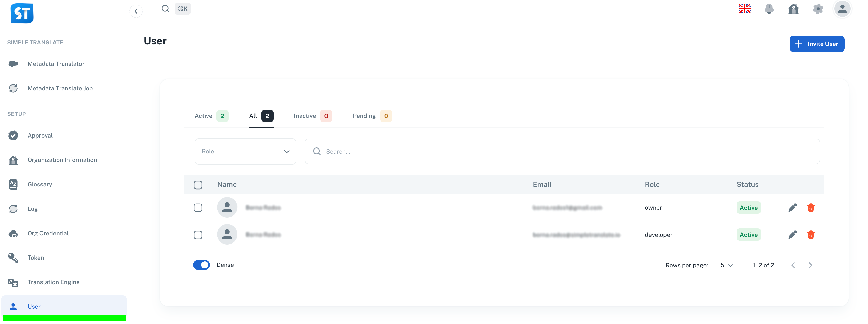Open the Token sidebar item
868x324 pixels.
36,258
